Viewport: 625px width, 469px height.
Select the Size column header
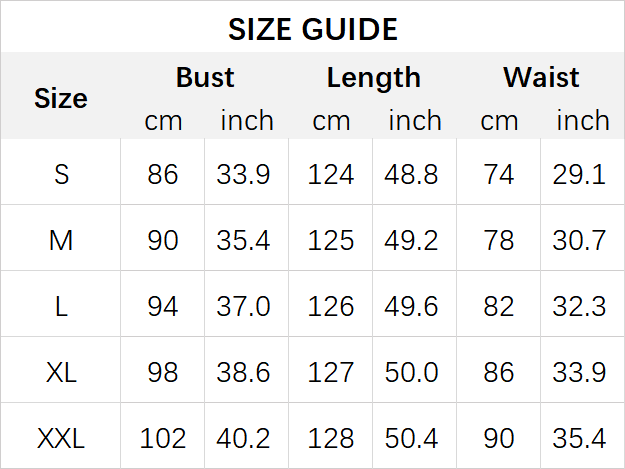coord(61,98)
